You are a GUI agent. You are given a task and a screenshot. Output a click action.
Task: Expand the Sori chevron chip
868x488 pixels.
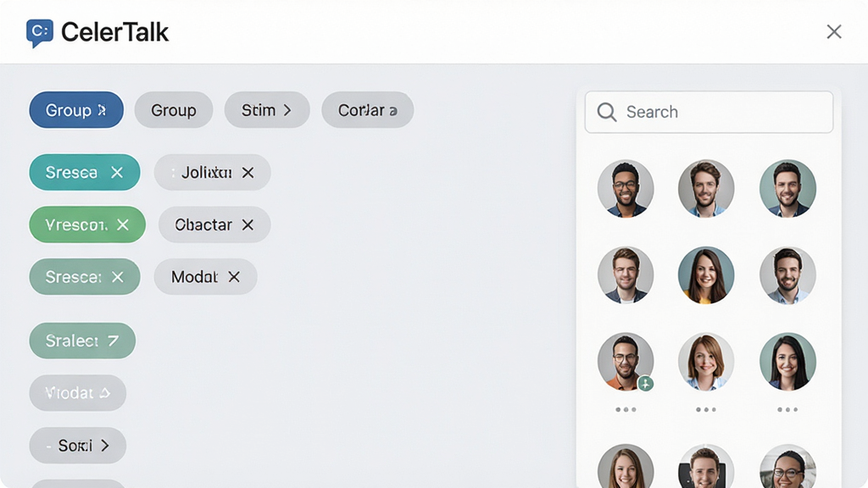(x=77, y=446)
